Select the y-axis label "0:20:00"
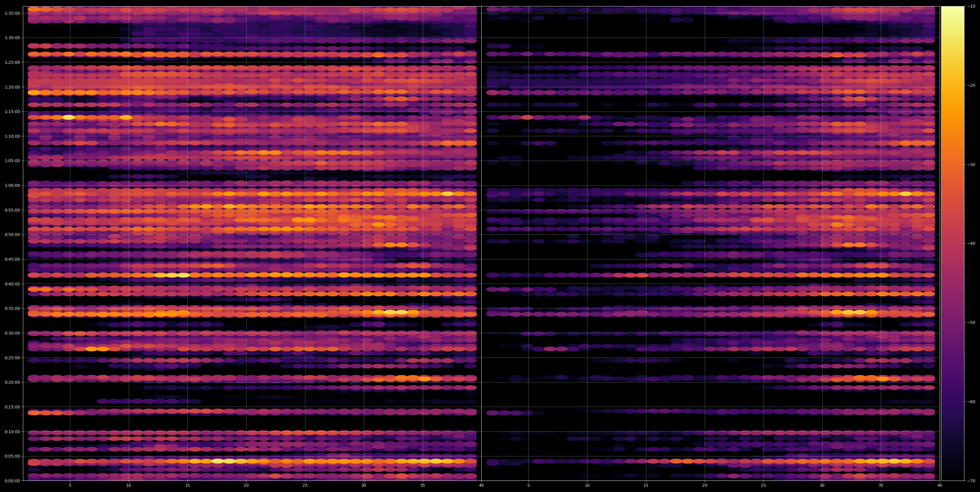 tap(12, 383)
